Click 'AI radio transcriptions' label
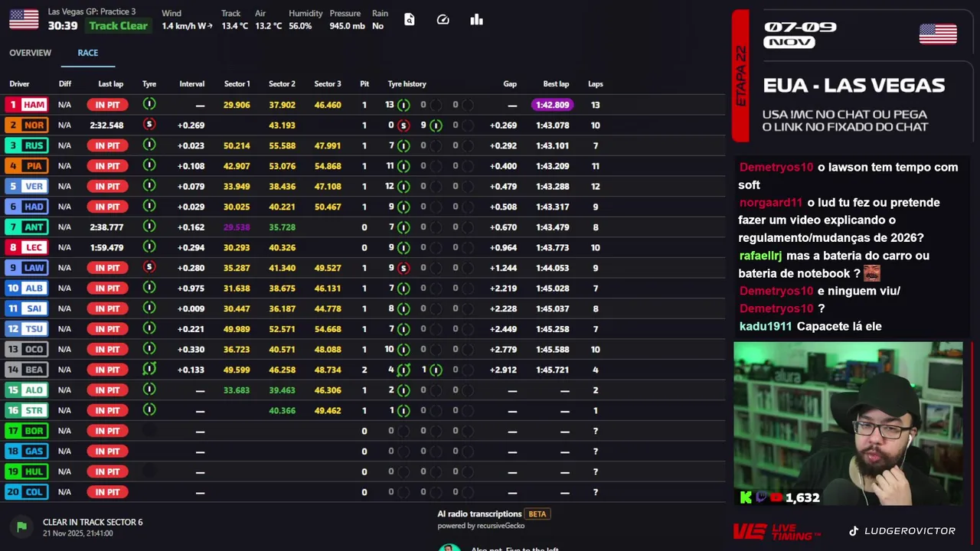 pos(479,514)
